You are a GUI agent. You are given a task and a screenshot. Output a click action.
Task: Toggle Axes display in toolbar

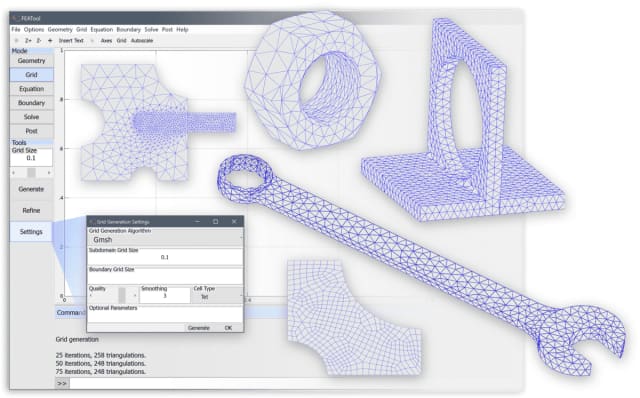click(x=106, y=40)
